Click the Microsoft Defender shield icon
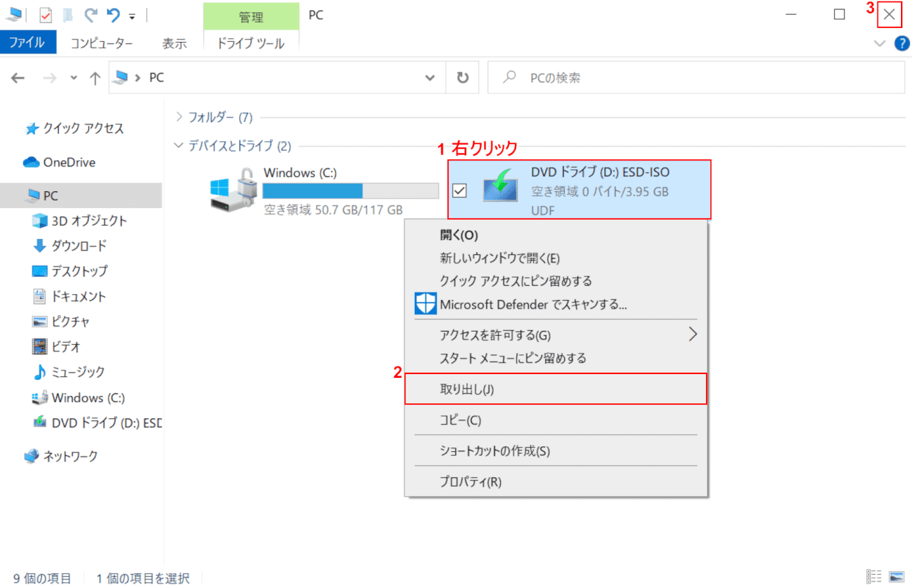The image size is (912, 588). [425, 304]
